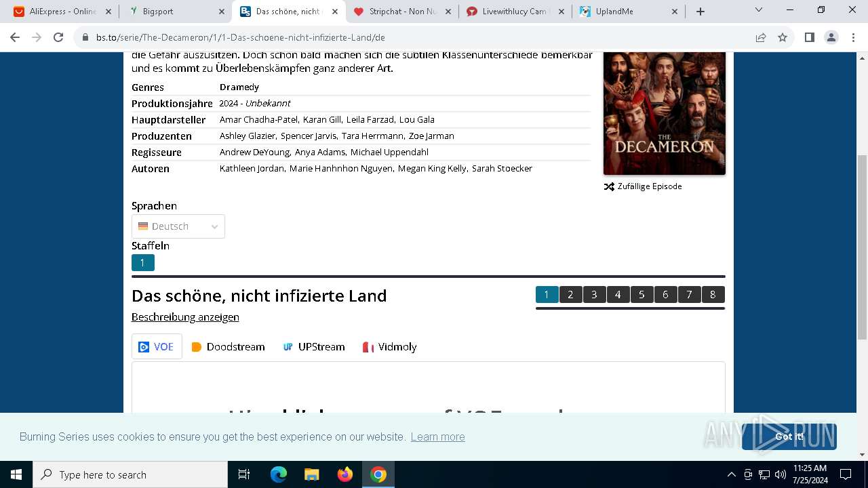Open a new tab with plus button
Viewport: 868px width, 488px height.
701,12
